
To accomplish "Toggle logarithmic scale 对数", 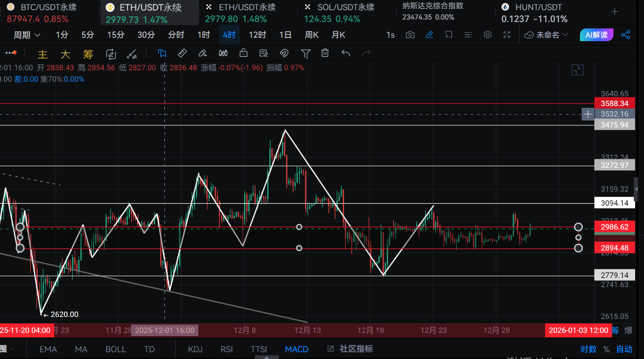I will (x=588, y=349).
